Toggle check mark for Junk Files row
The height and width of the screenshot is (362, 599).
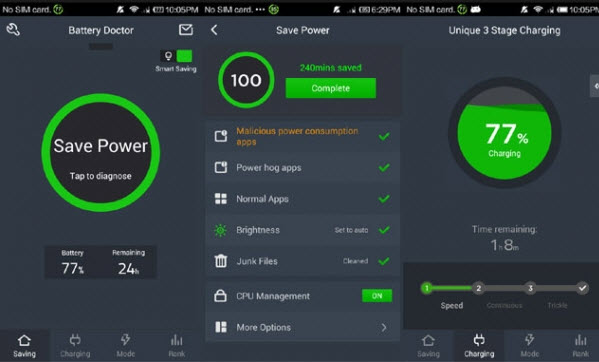pyautogui.click(x=384, y=261)
